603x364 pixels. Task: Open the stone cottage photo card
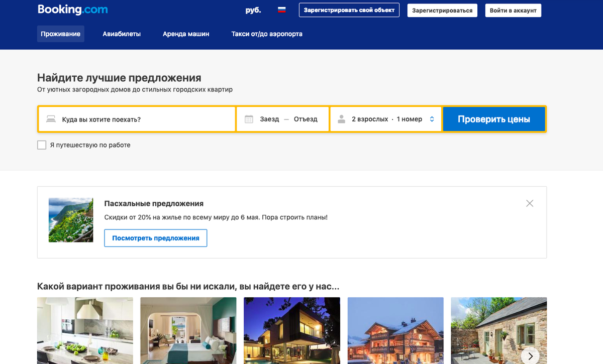(x=498, y=330)
